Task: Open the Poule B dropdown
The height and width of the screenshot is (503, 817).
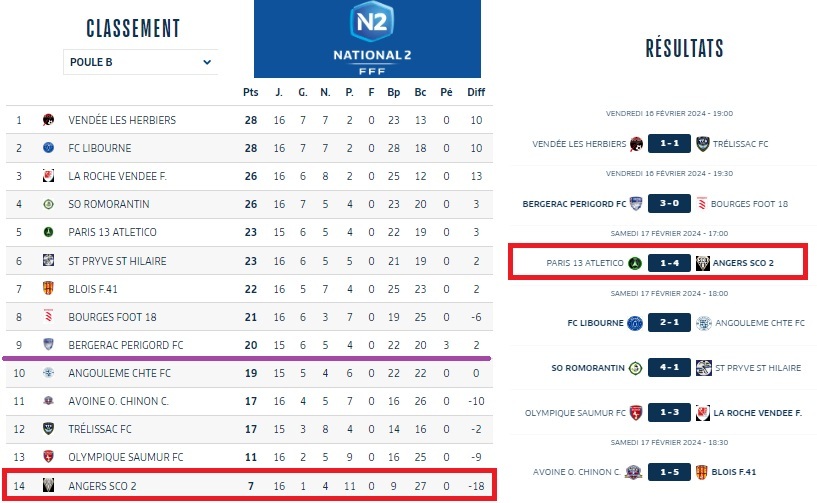Action: click(x=140, y=62)
